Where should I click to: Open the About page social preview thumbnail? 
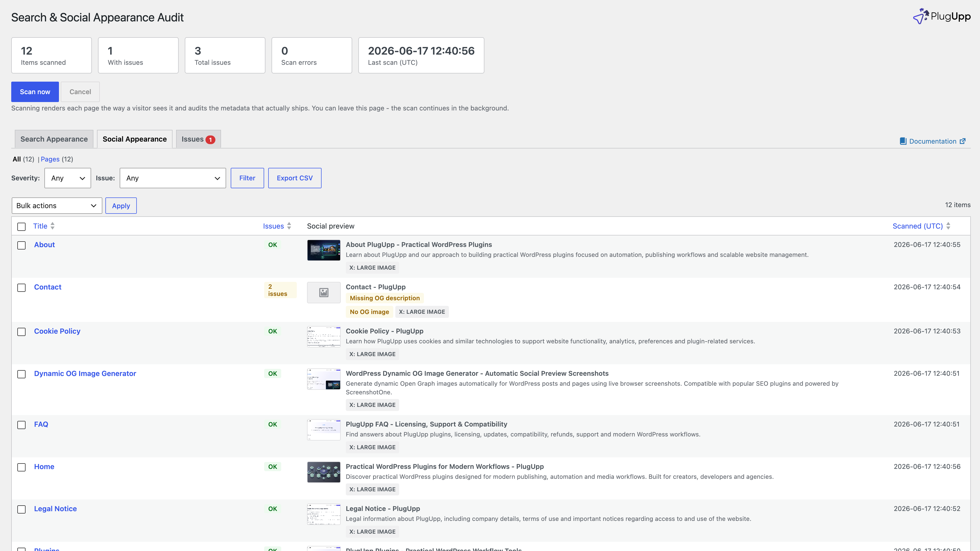[x=324, y=250]
